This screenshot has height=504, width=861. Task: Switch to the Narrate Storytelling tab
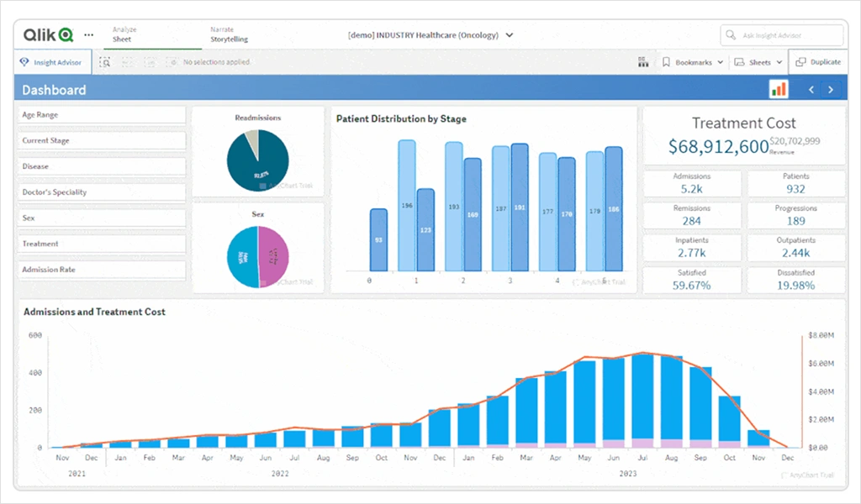pos(229,34)
